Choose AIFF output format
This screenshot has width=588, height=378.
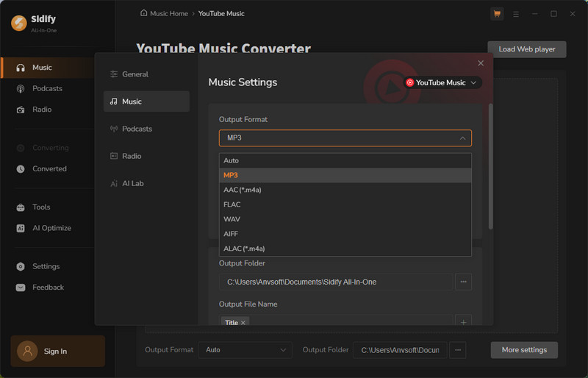pos(345,234)
